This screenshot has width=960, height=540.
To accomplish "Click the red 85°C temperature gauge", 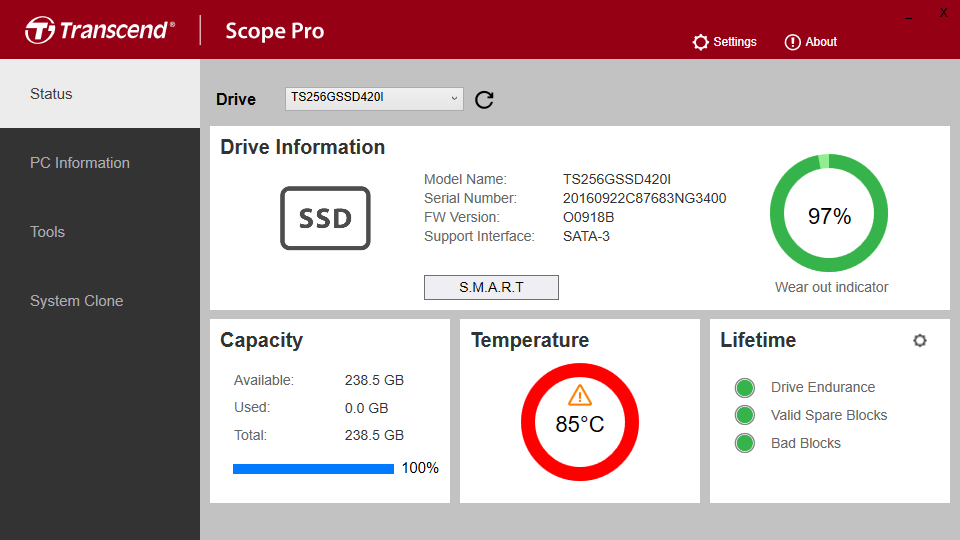I will (x=580, y=422).
